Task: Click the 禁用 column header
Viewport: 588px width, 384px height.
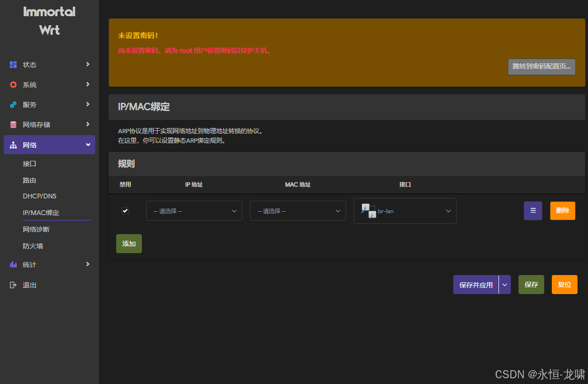Action: (125, 185)
